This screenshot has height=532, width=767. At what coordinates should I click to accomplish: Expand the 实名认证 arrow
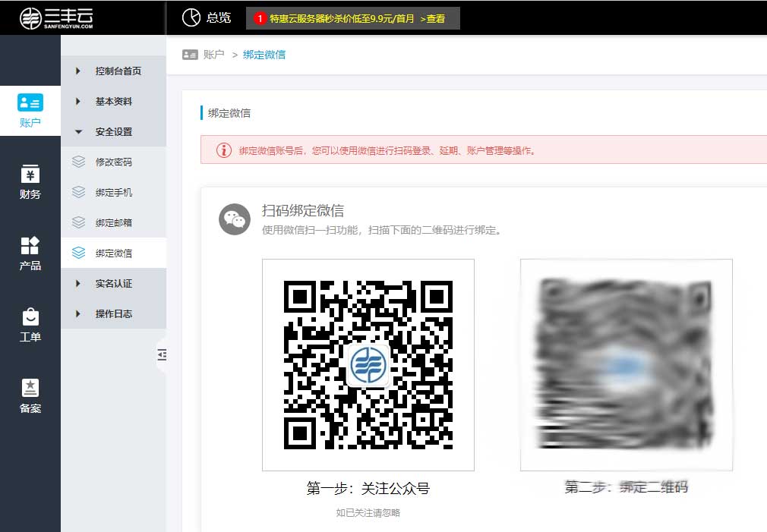tap(77, 283)
